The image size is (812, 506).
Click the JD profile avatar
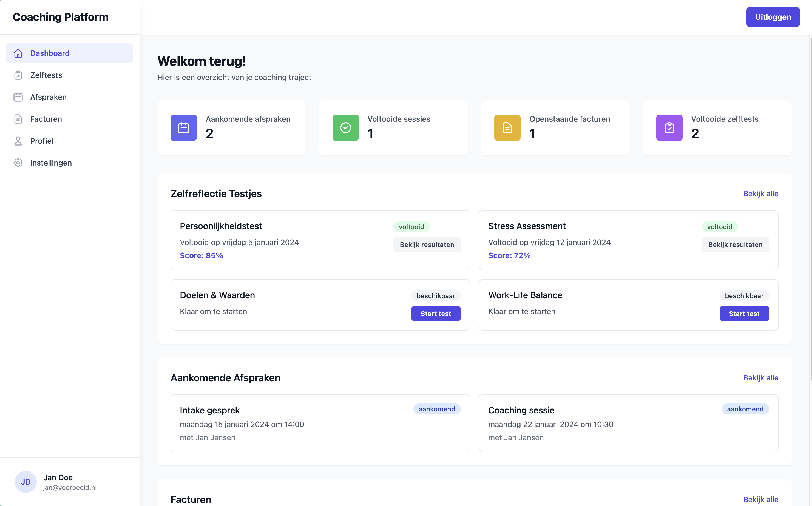tap(25, 482)
